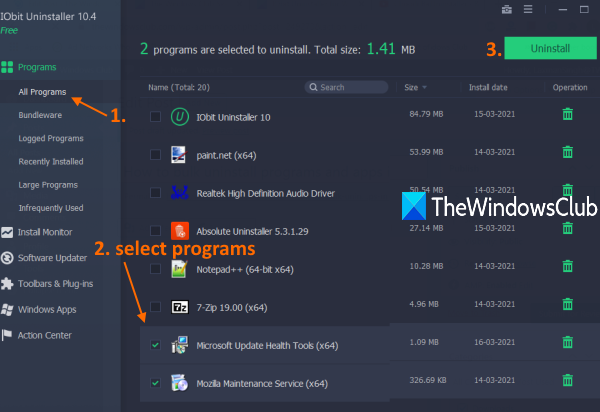This screenshot has height=412, width=600.
Task: Open the All Programs list
Action: point(42,92)
